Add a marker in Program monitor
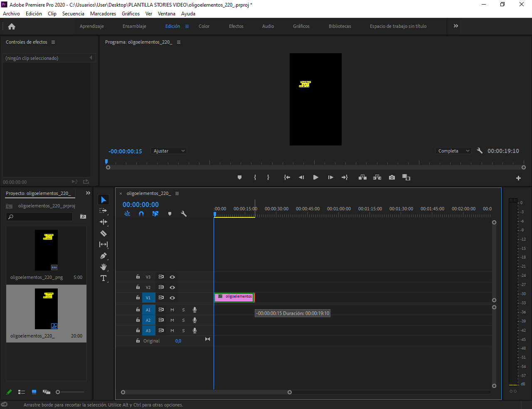The height and width of the screenshot is (409, 532). 239,177
